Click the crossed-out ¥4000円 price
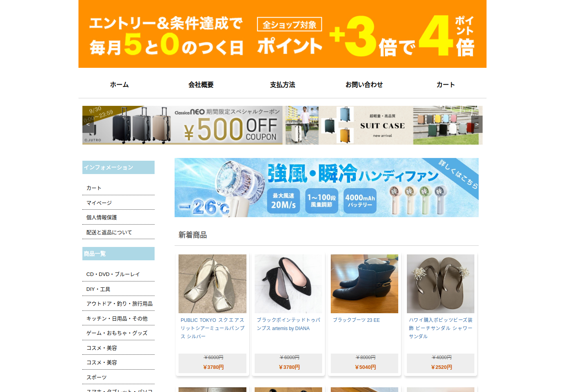The width and height of the screenshot is (565, 392). 441,358
